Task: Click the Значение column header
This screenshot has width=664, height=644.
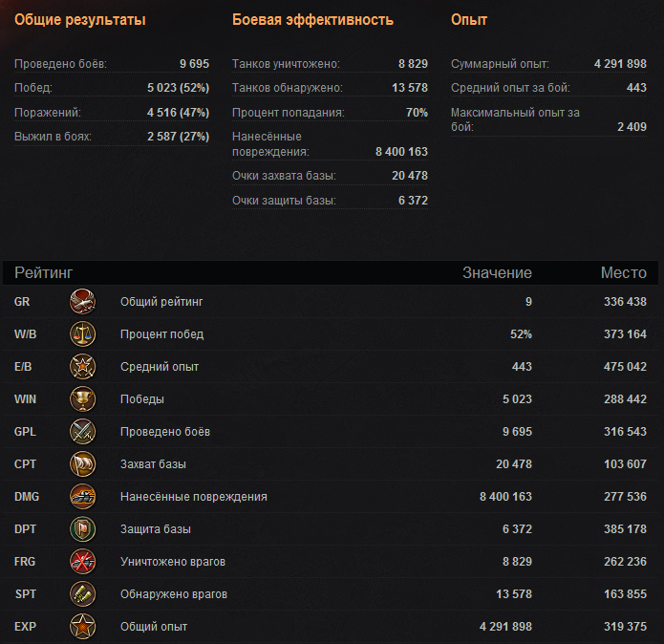Action: point(497,273)
